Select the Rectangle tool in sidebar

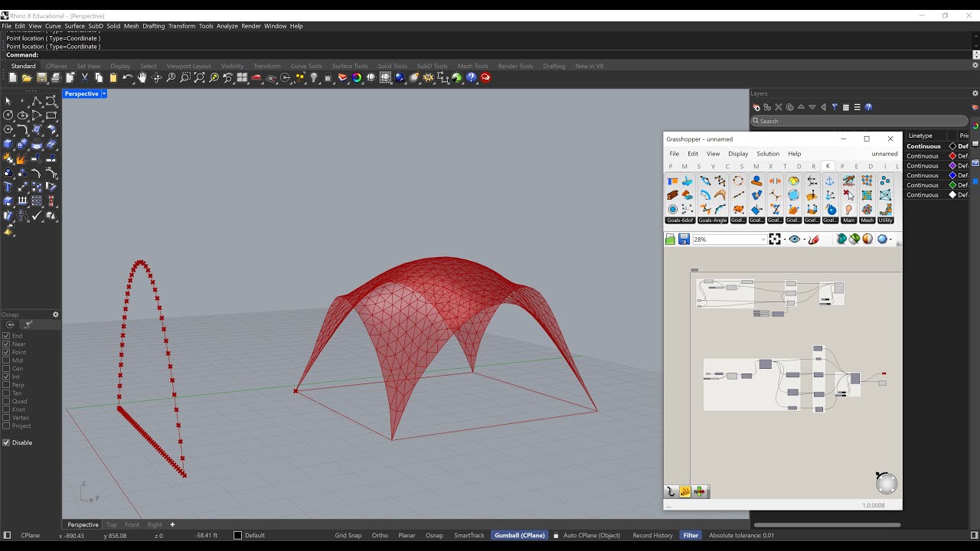[51, 116]
